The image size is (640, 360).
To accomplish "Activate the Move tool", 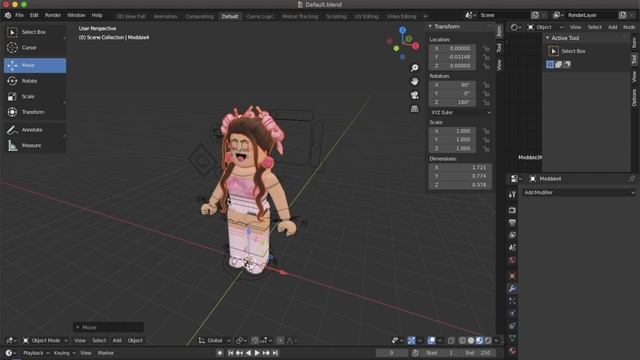I will (x=35, y=65).
